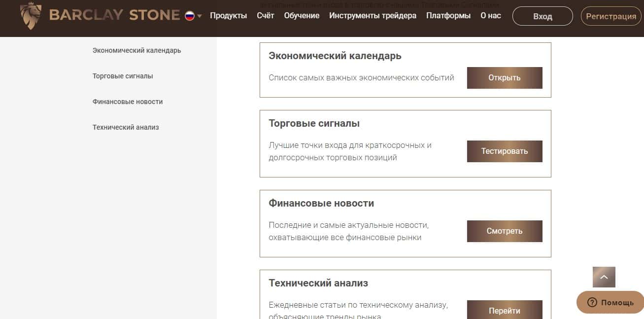Click the Финансовые новости card heading
Viewport: 644px width, 319px height.
click(321, 203)
